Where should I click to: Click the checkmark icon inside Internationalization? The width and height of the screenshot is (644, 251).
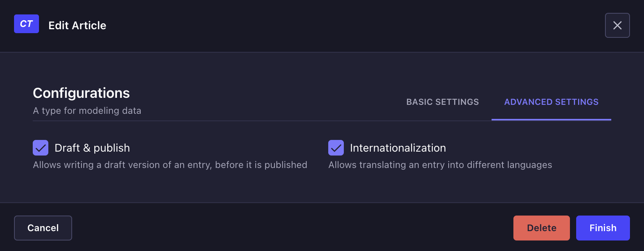pyautogui.click(x=336, y=148)
